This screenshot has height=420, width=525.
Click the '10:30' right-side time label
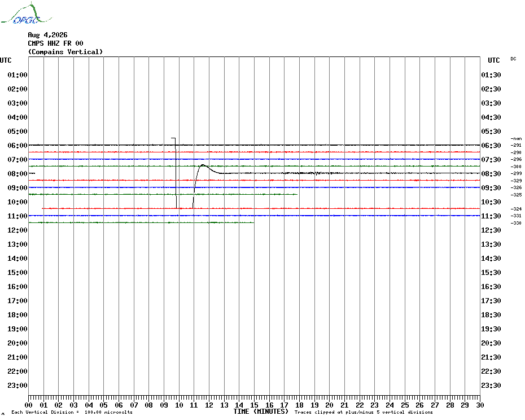[x=491, y=202]
